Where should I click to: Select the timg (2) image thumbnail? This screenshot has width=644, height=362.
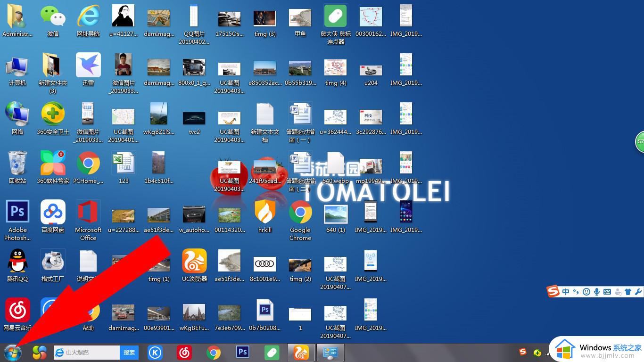pos(300,265)
